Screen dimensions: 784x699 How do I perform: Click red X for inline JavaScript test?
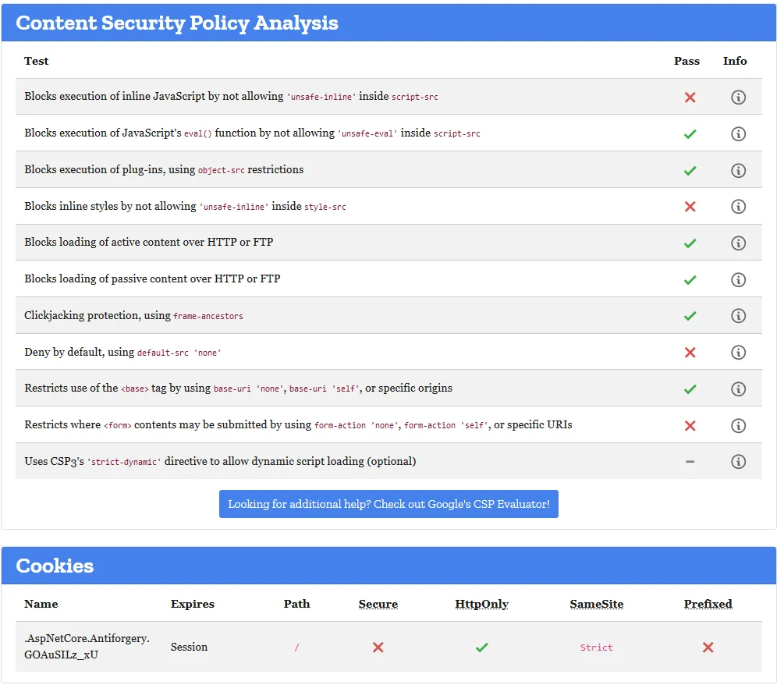click(x=690, y=98)
